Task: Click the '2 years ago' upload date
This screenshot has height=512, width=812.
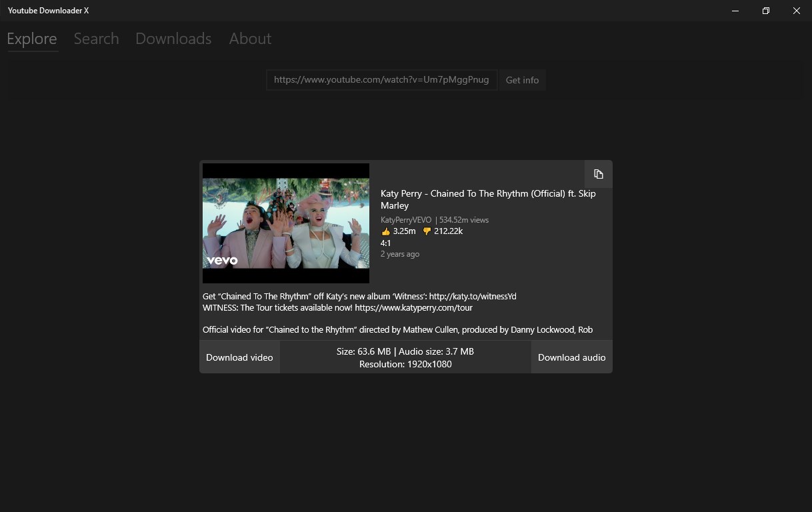Action: coord(400,254)
